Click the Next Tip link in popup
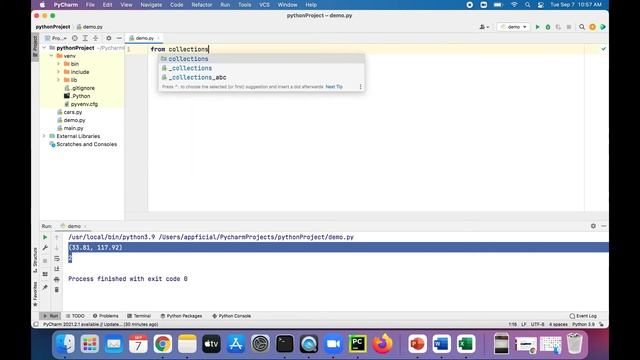This screenshot has height=360, width=640. (x=334, y=87)
